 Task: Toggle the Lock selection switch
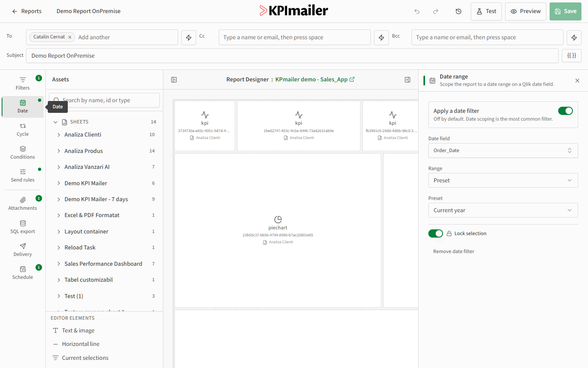pos(436,233)
